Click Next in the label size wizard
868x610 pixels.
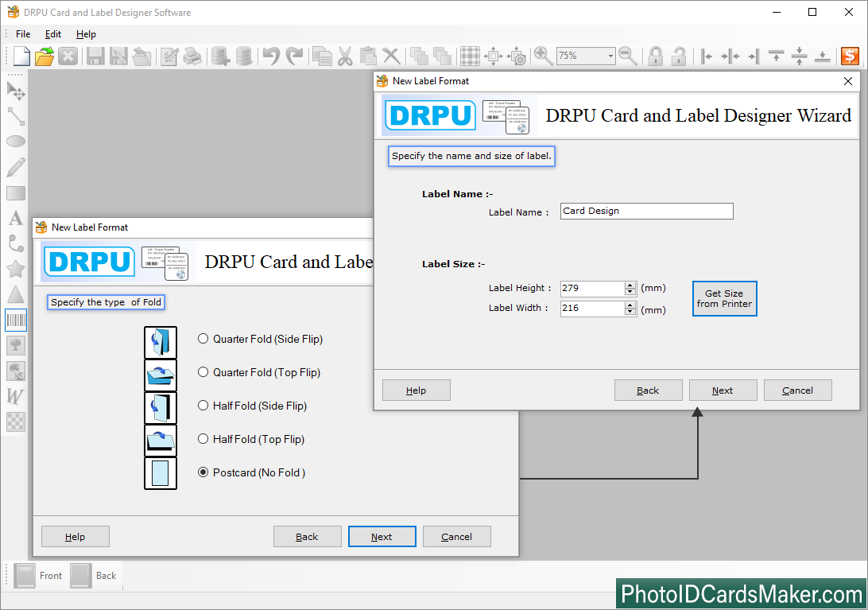tap(723, 390)
